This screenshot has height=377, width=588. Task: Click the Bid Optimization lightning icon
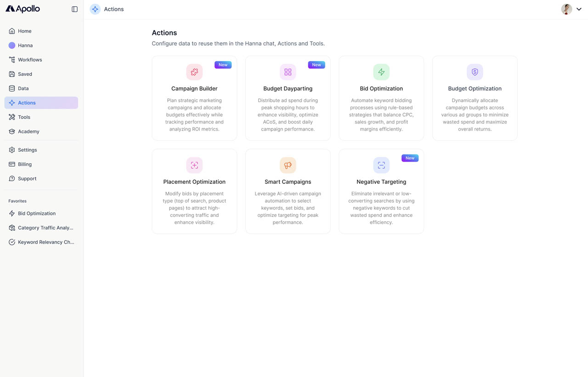[x=381, y=72]
